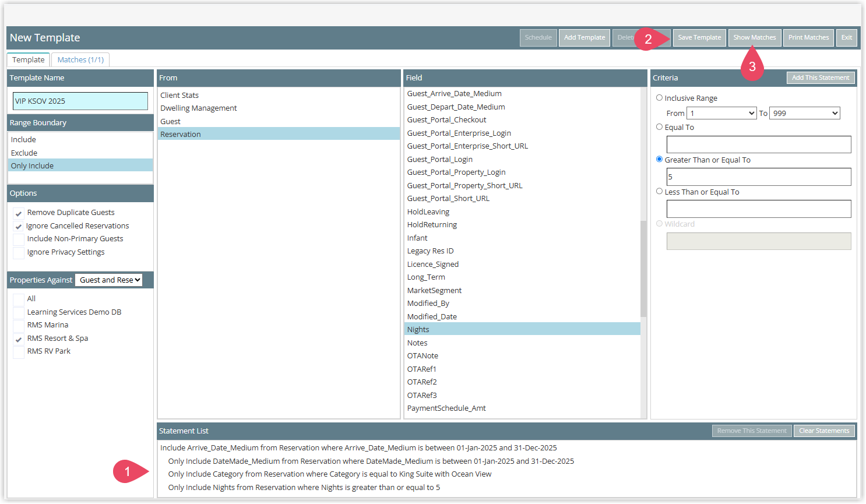866x504 pixels.
Task: Click Show Matches button
Action: click(755, 38)
